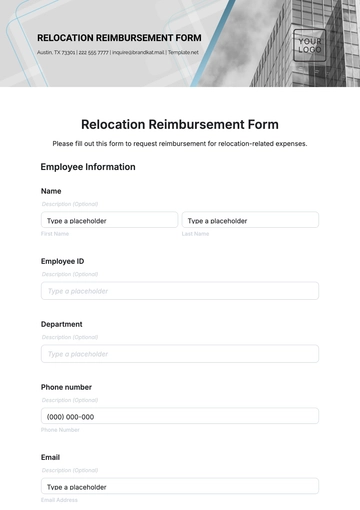Image resolution: width=360 pixels, height=510 pixels.
Task: Click the description text under Name label
Action: pyautogui.click(x=70, y=204)
